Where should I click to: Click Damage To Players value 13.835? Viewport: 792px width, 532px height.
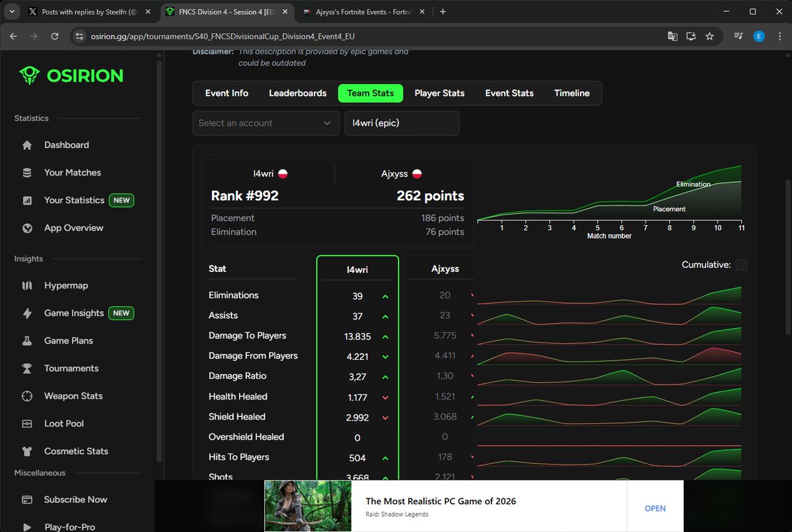tap(357, 337)
